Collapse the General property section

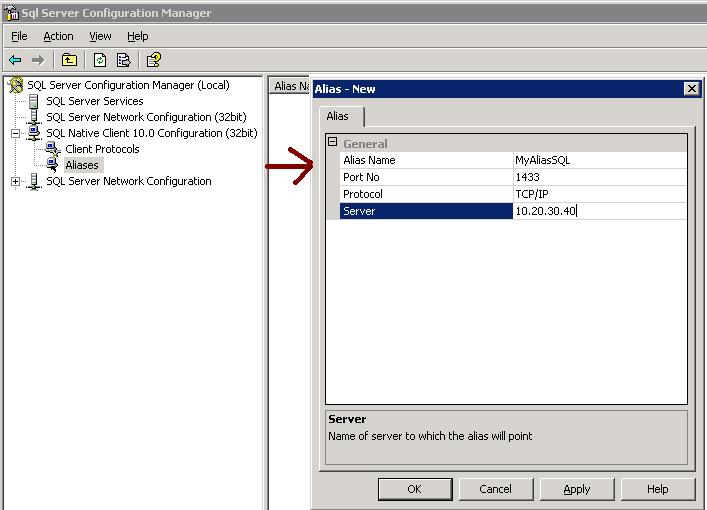pos(333,142)
